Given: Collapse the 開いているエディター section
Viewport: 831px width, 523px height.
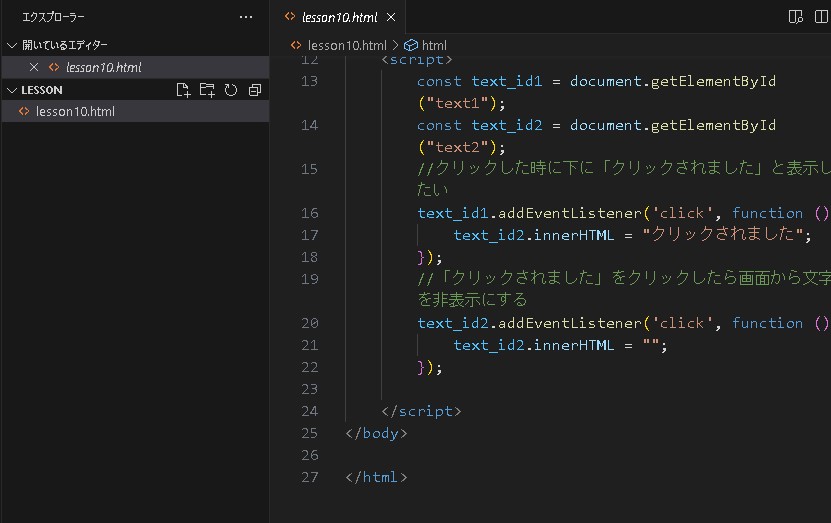Looking at the screenshot, I should tap(12, 45).
